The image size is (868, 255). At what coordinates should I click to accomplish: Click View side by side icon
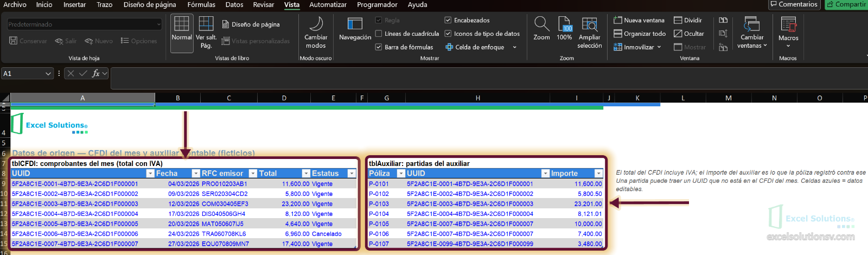point(723,20)
